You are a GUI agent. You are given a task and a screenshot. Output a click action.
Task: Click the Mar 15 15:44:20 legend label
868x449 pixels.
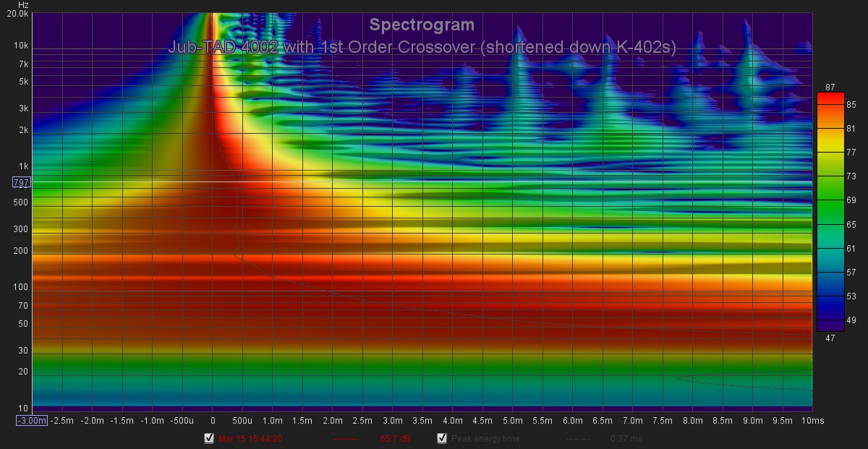251,439
